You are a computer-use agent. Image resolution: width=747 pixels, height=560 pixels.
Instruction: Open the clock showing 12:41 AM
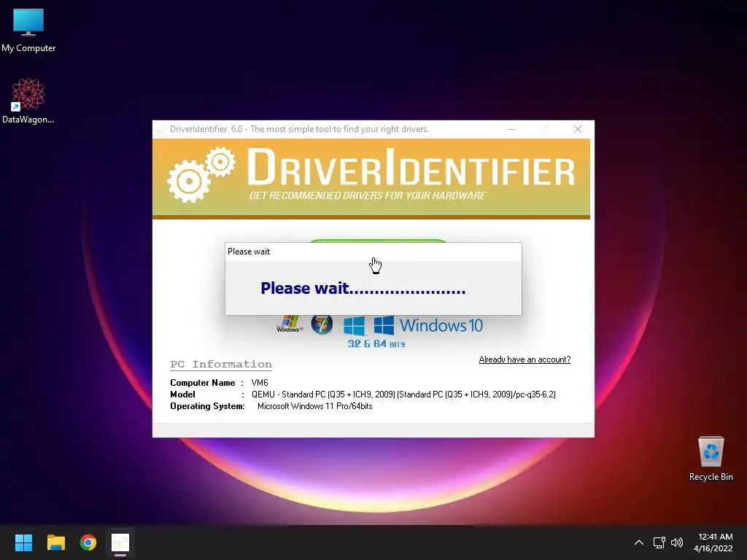(x=715, y=537)
